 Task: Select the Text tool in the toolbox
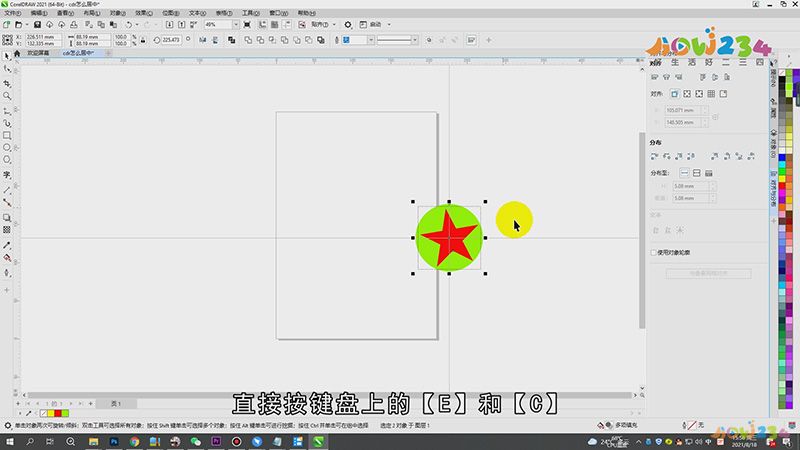[7, 175]
